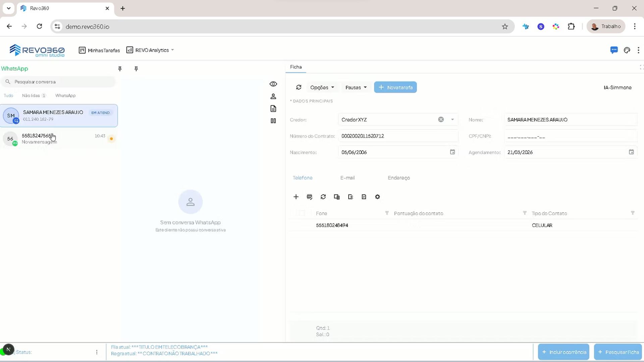Click the CELULAR contact type cell
This screenshot has width=644, height=362.
click(542, 225)
